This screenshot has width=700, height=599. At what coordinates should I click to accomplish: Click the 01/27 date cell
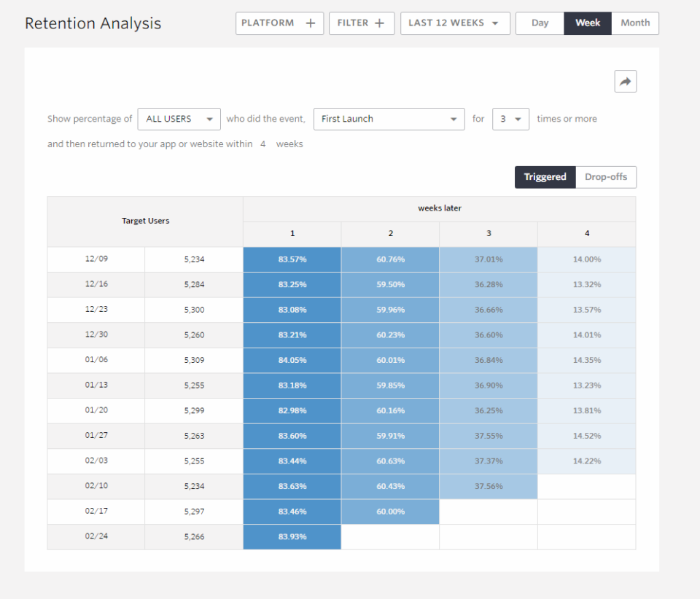click(x=96, y=436)
